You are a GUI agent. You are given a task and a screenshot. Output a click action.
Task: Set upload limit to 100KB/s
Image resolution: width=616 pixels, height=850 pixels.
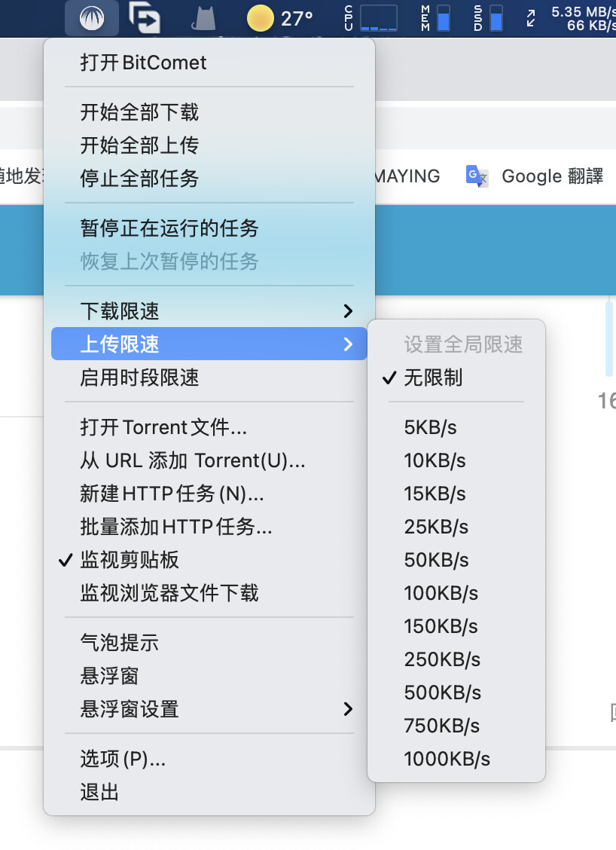click(x=456, y=593)
